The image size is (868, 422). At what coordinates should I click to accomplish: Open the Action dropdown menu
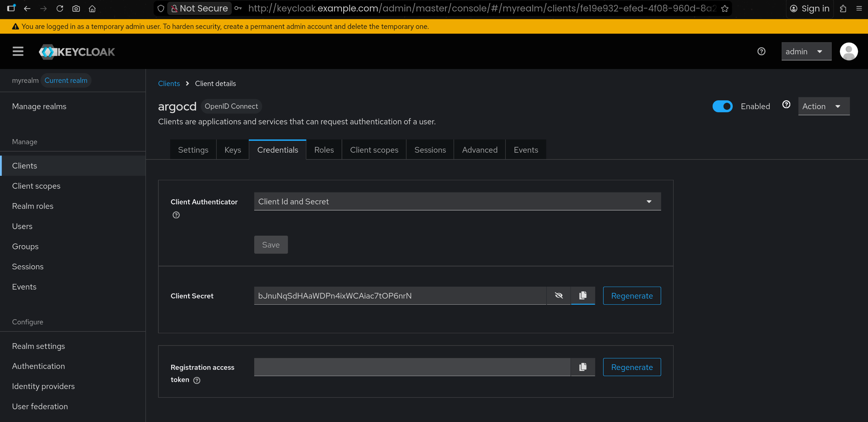(823, 106)
